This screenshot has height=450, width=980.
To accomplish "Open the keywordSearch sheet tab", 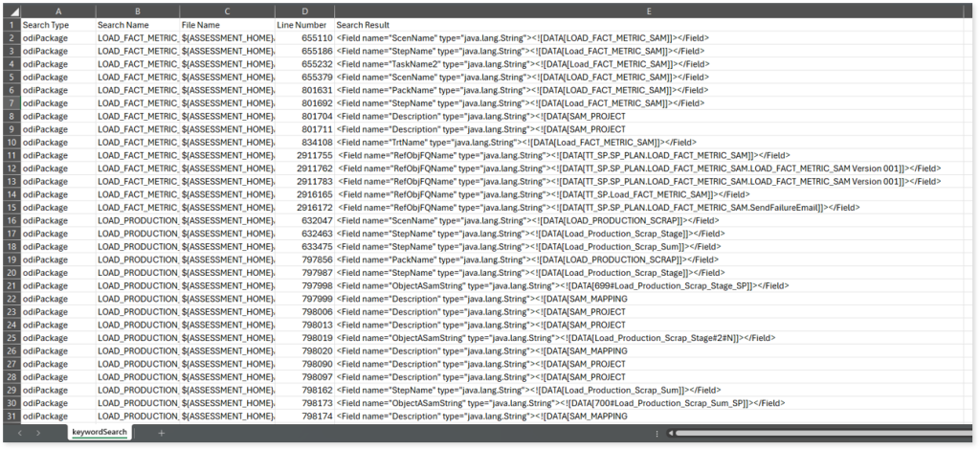I will click(101, 434).
